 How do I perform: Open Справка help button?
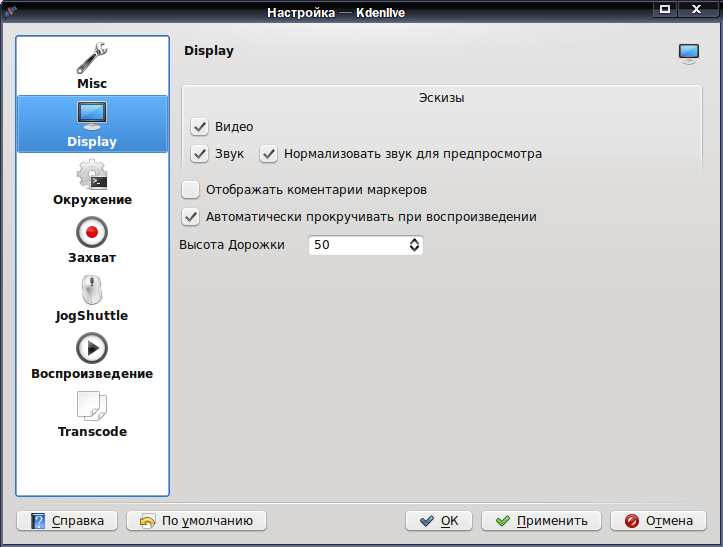point(67,521)
